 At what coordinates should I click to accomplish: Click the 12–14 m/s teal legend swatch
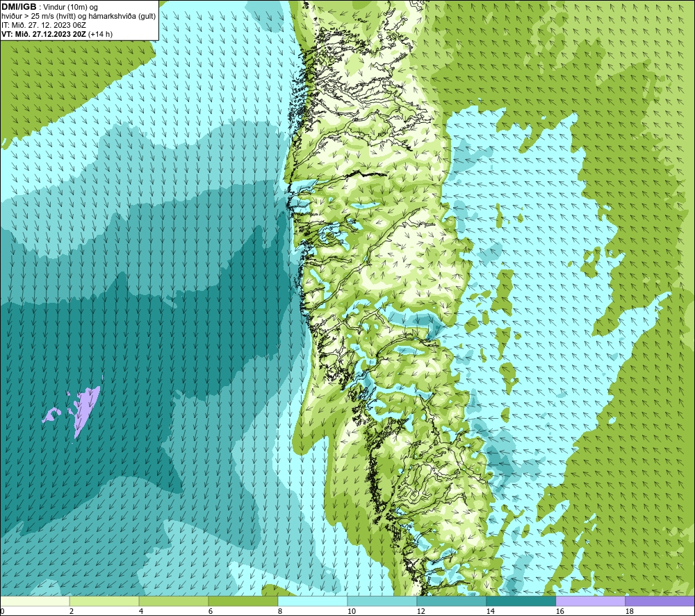coord(451,601)
